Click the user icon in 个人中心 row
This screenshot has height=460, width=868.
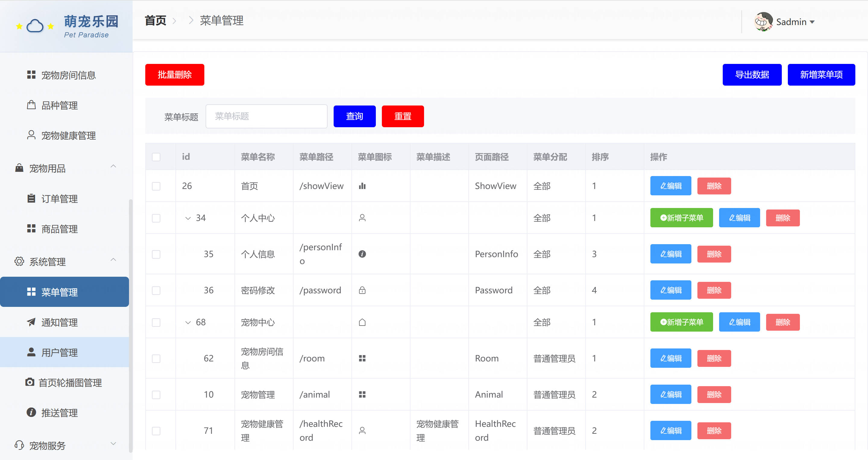[x=362, y=218]
